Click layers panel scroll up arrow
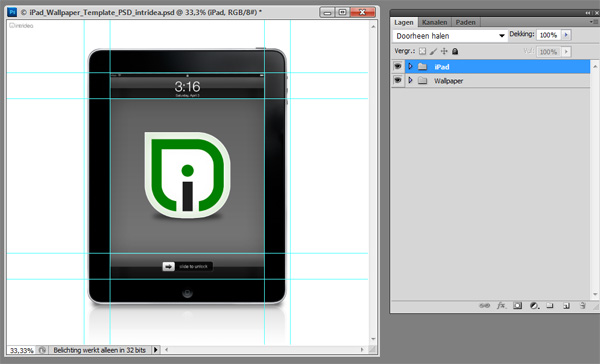Screen dimensions: 600x364 (x=595, y=67)
